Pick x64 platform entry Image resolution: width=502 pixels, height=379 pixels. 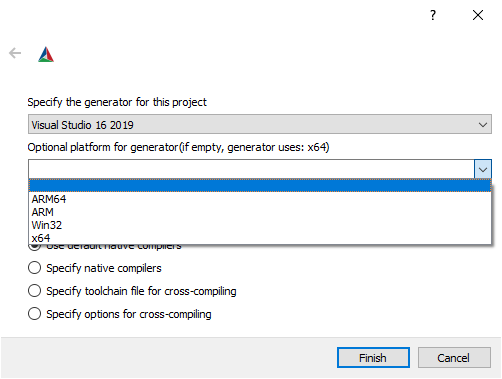point(260,238)
